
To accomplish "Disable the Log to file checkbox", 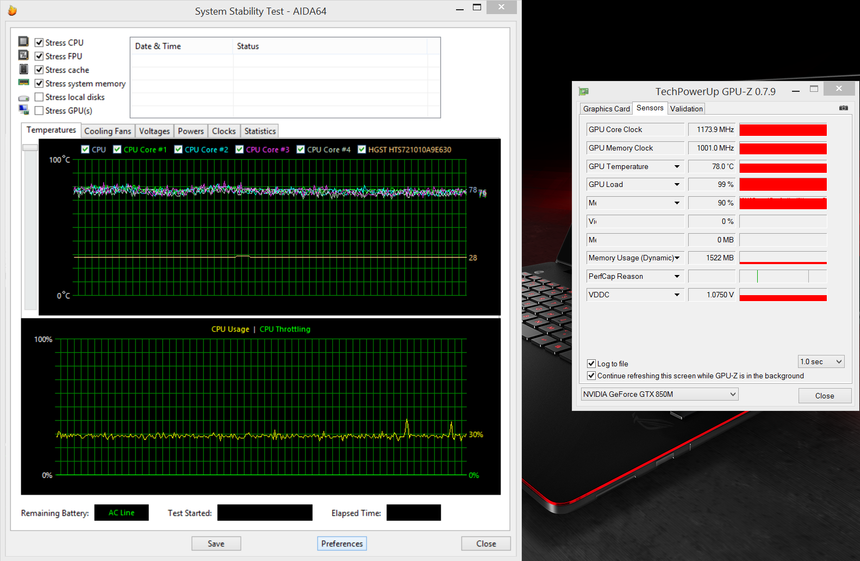I will (x=592, y=364).
